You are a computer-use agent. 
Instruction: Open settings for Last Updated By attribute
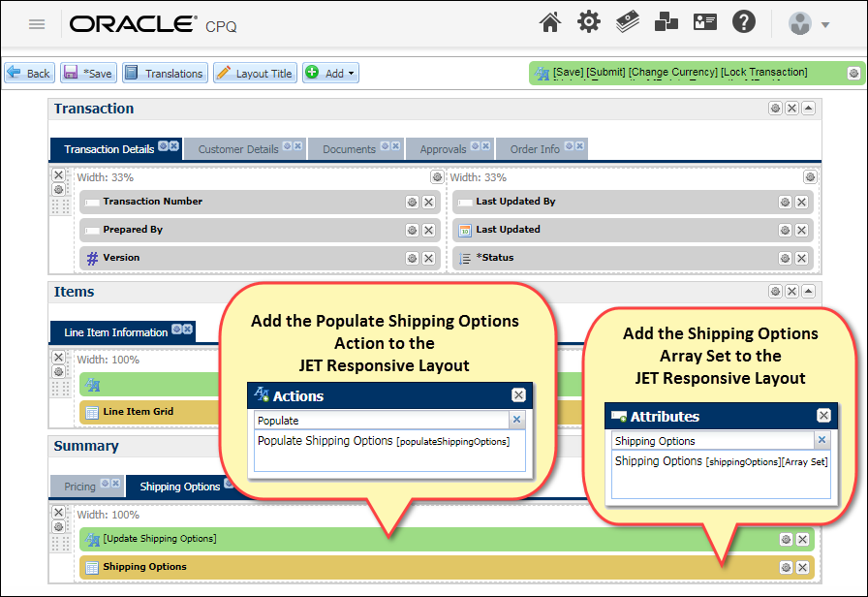point(785,203)
